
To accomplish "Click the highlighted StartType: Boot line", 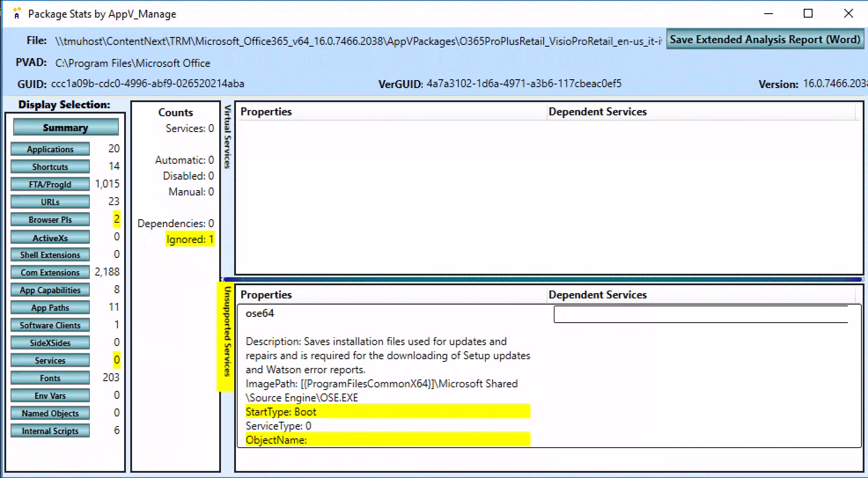I will click(x=388, y=412).
